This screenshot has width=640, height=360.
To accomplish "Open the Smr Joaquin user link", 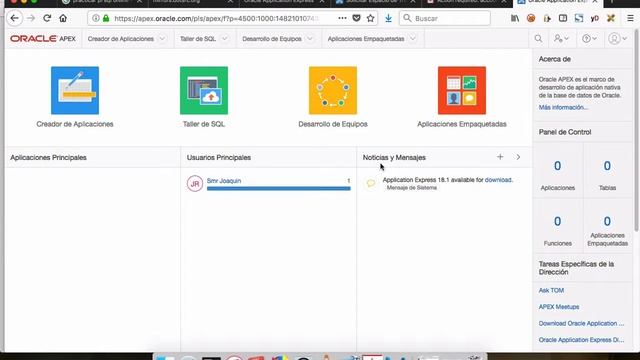I will [224, 180].
